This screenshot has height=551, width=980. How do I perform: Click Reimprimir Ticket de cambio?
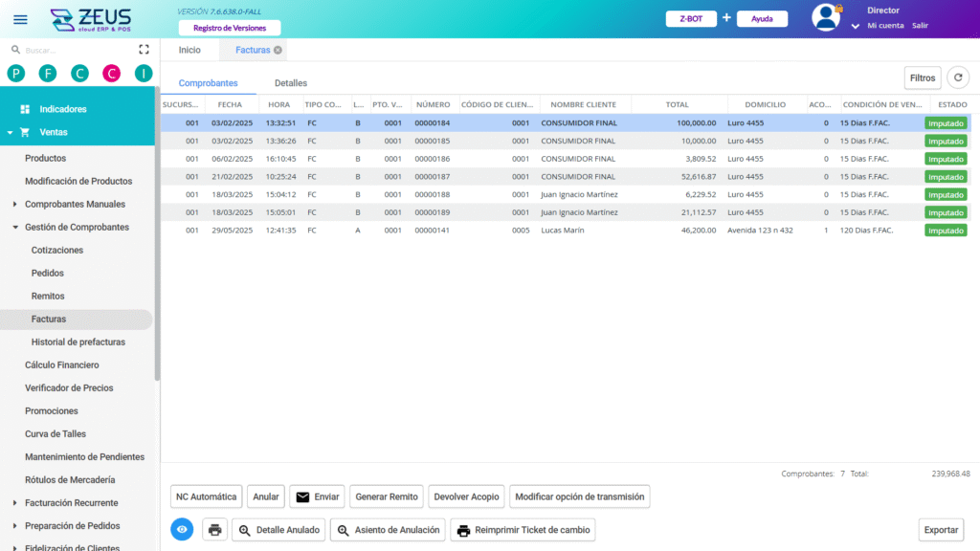tap(523, 530)
